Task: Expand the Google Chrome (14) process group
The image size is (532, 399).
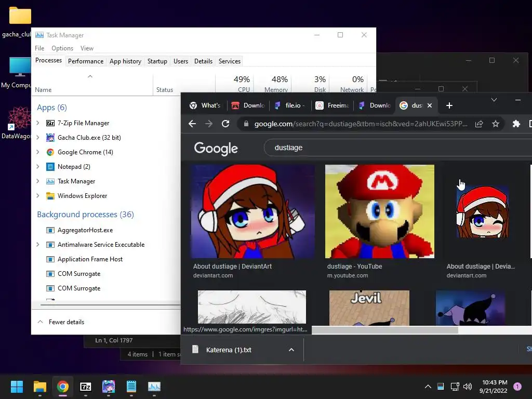Action: pos(37,152)
